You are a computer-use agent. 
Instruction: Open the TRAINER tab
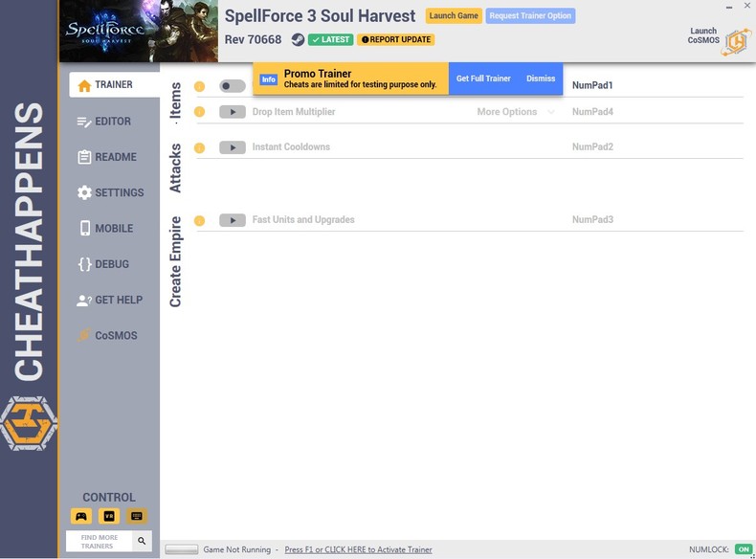click(x=114, y=85)
